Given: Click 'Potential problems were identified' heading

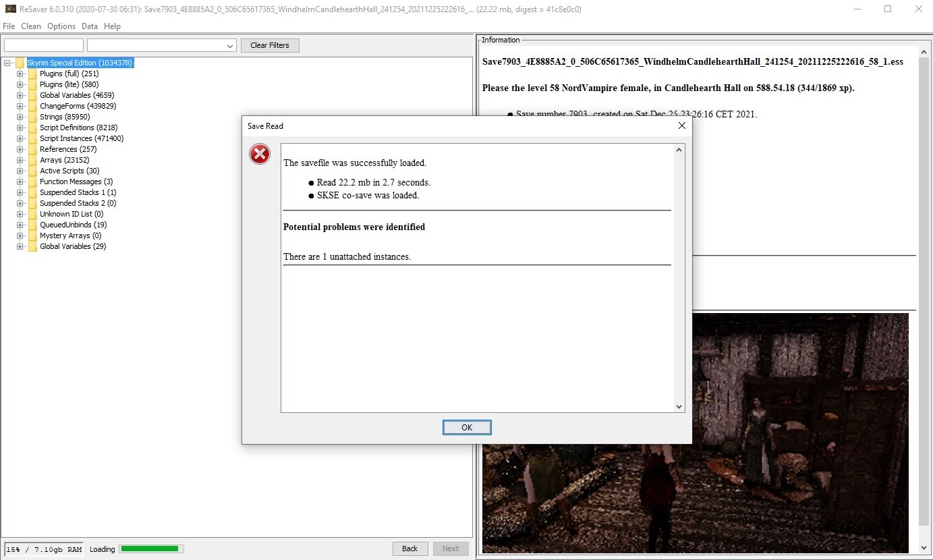Looking at the screenshot, I should click(354, 227).
